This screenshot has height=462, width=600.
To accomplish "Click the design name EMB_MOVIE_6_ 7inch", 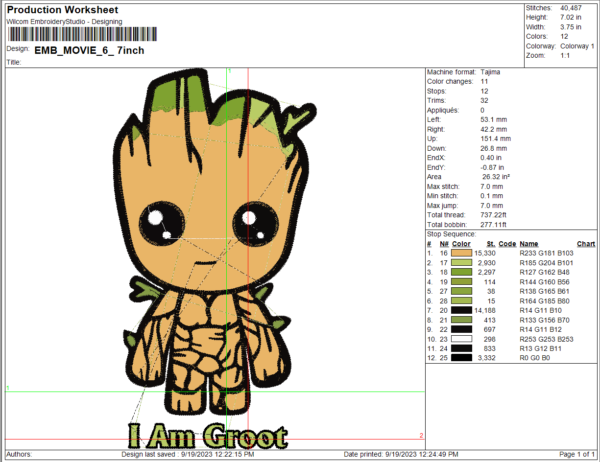I will 91,48.
